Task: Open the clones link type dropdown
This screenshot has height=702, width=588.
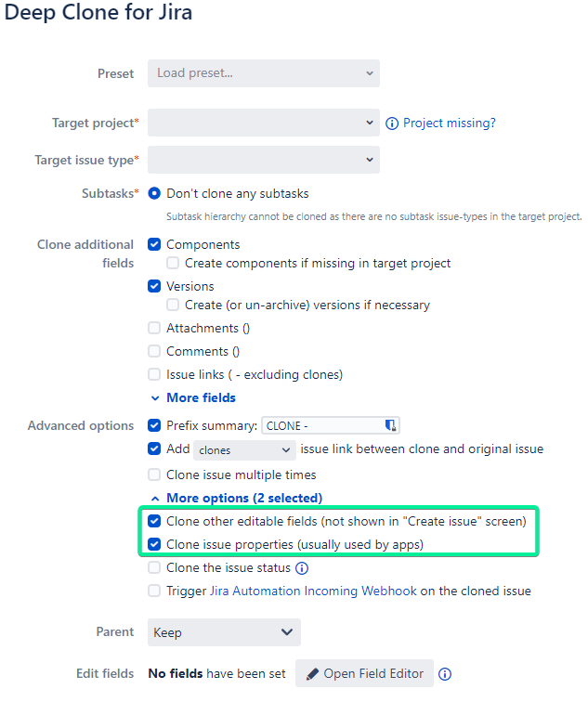Action: [x=243, y=449]
